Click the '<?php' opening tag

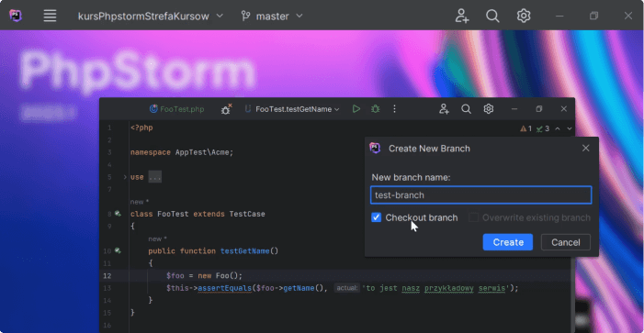[141, 128]
